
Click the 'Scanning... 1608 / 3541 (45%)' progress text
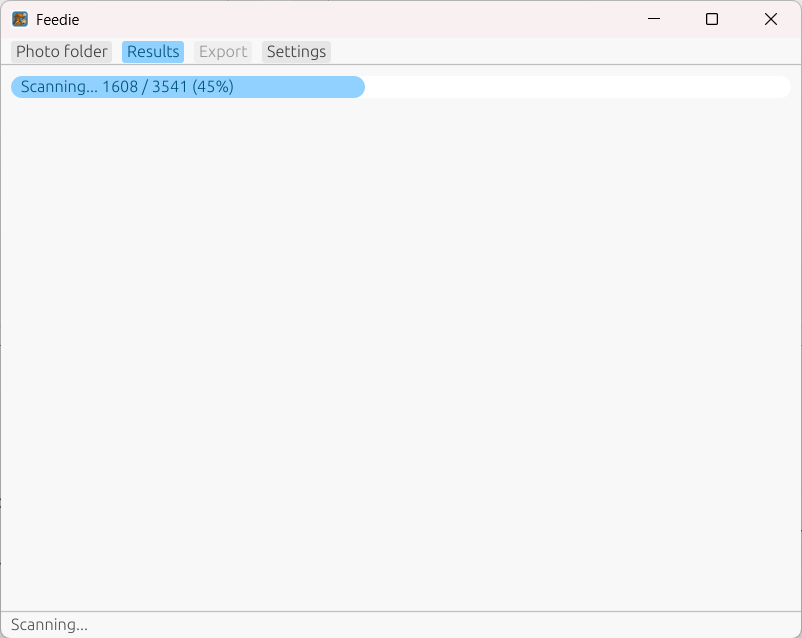pyautogui.click(x=127, y=87)
